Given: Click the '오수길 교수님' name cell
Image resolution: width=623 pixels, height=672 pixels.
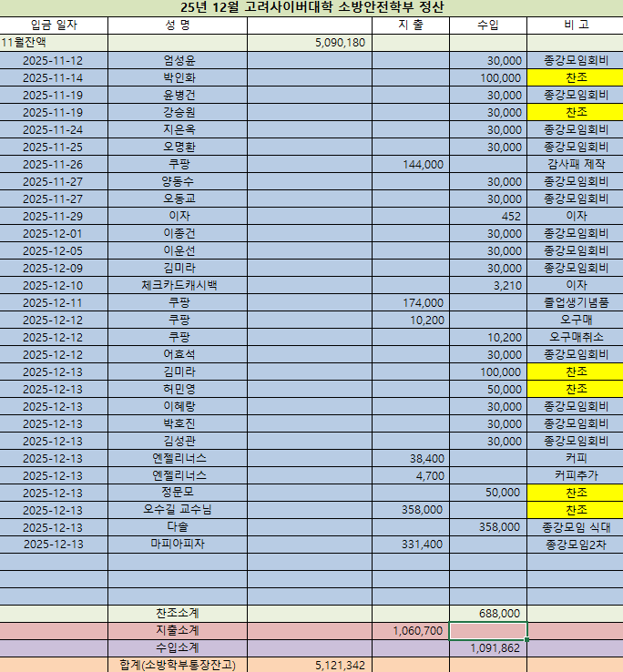Looking at the screenshot, I should (178, 510).
